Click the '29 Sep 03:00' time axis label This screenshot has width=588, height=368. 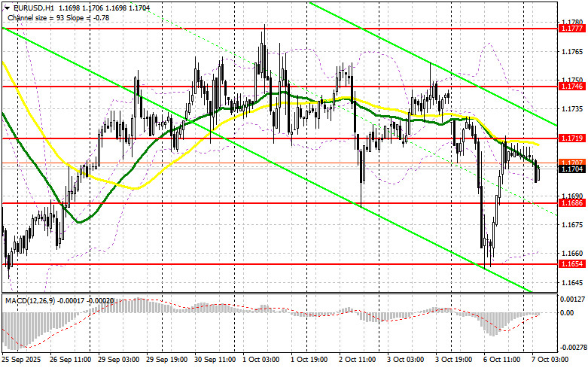tap(118, 360)
